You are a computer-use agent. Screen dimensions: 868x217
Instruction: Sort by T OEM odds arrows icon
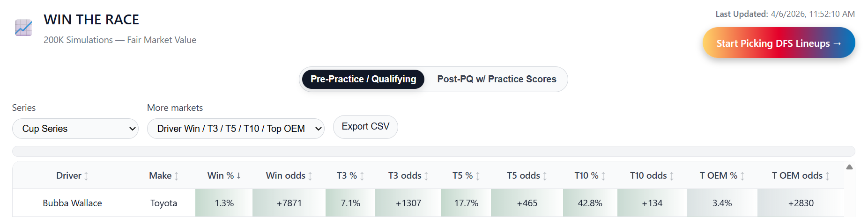coord(827,176)
